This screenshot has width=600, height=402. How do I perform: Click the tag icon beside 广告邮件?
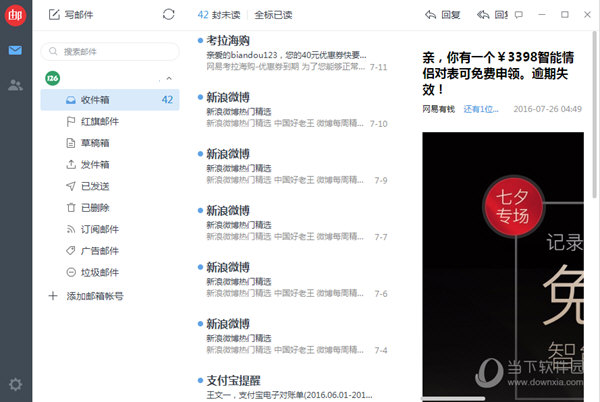pos(71,251)
